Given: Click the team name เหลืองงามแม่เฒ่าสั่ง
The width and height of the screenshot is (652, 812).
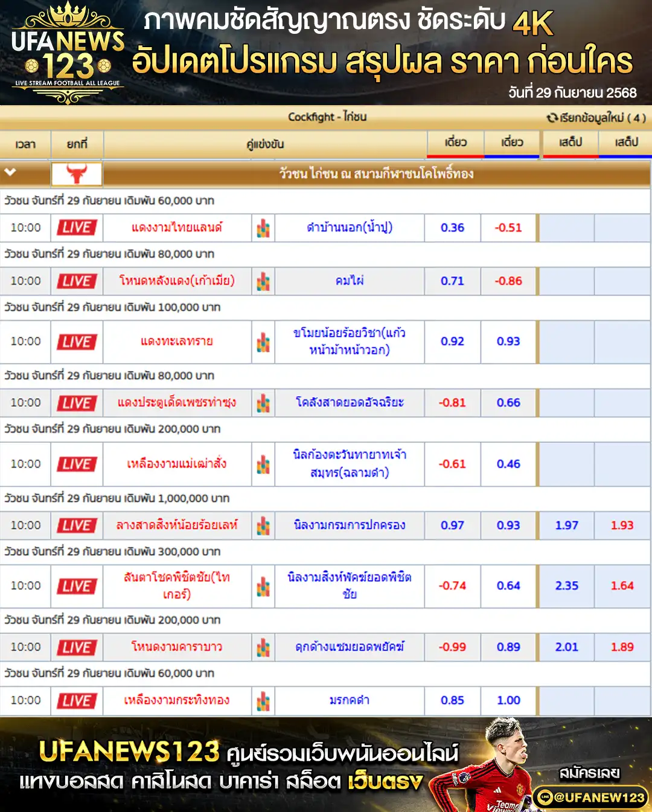Looking at the screenshot, I should pos(176,464).
